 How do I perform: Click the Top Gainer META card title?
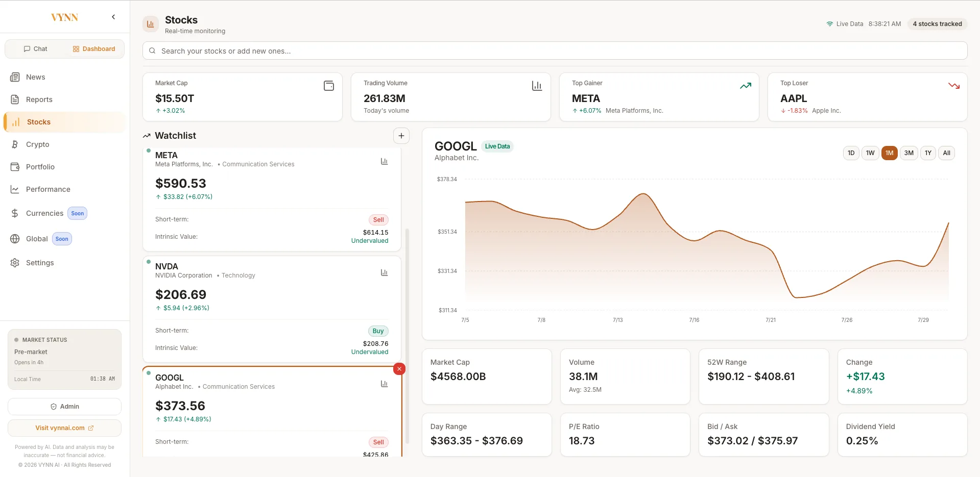point(586,98)
